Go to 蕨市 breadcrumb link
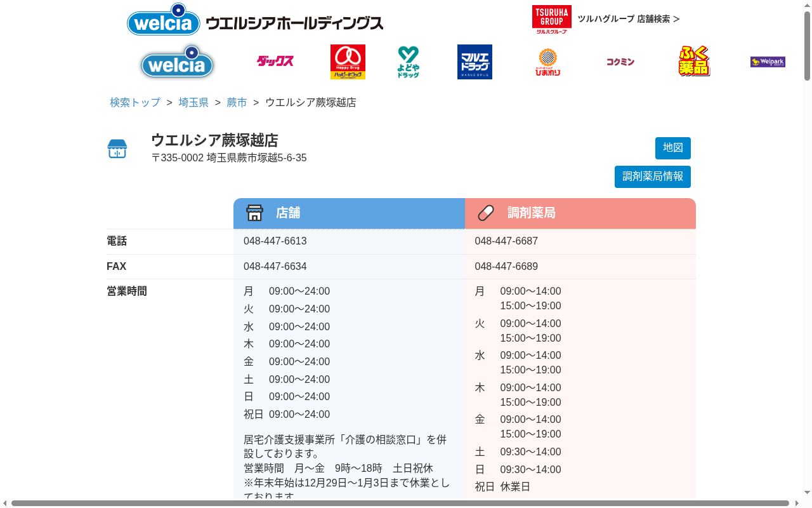 237,102
